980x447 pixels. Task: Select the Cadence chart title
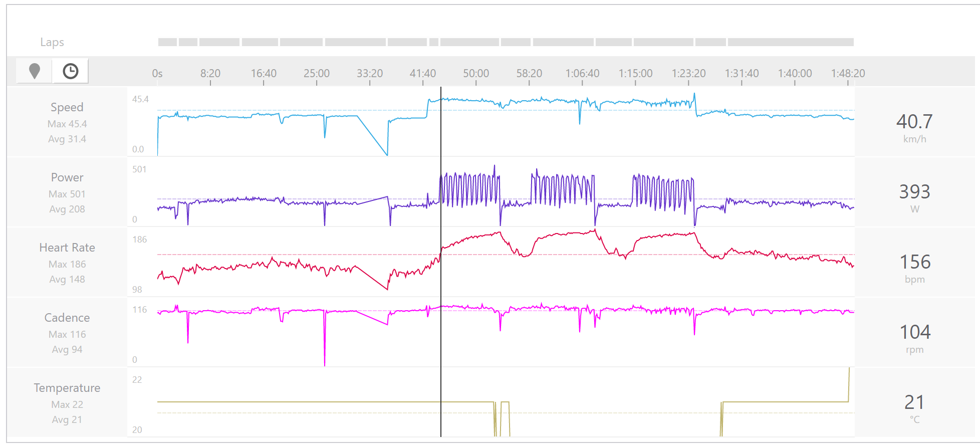(x=67, y=318)
